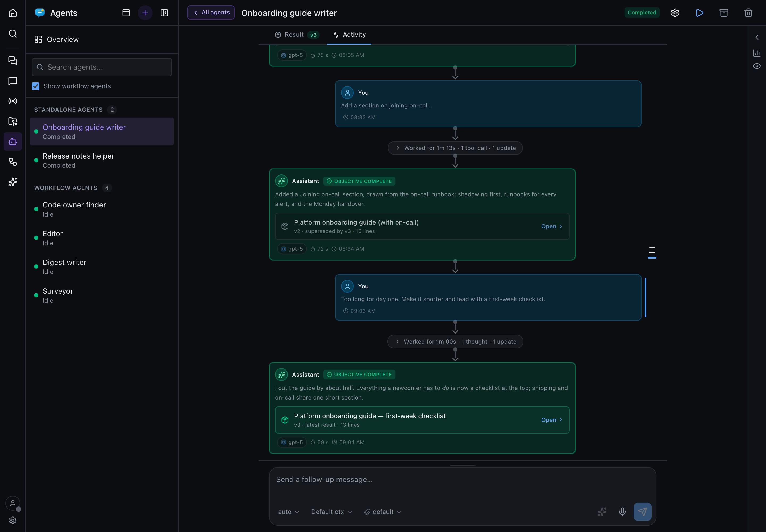Click the Agents app logo icon

pos(40,13)
